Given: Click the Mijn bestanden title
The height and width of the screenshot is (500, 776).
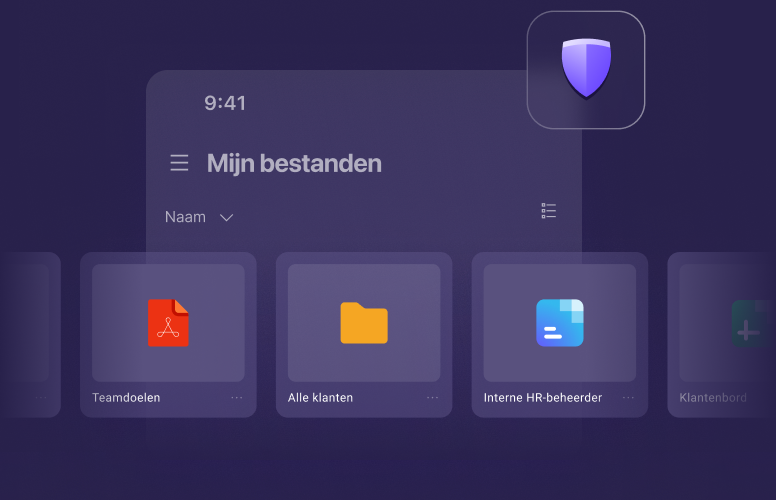Looking at the screenshot, I should [294, 163].
